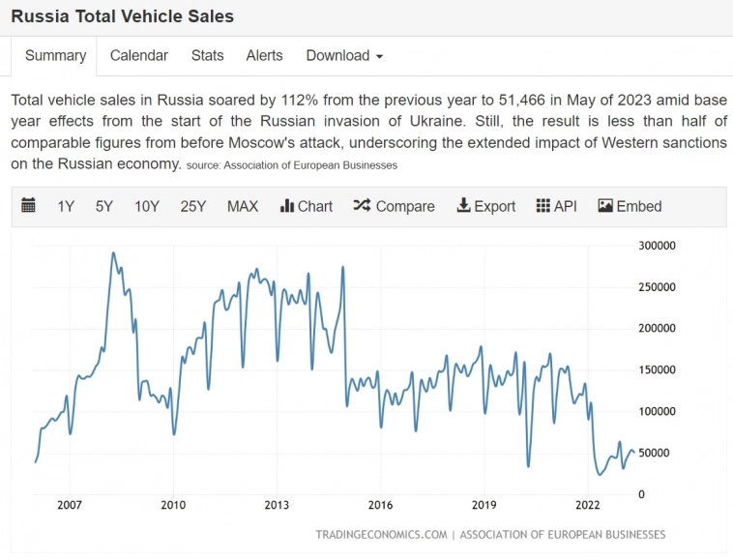733x560 pixels.
Task: Select the 25Y time range
Action: (193, 206)
